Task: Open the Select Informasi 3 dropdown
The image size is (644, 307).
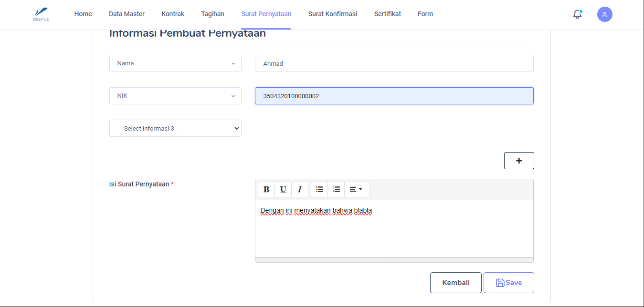Action: (x=175, y=128)
